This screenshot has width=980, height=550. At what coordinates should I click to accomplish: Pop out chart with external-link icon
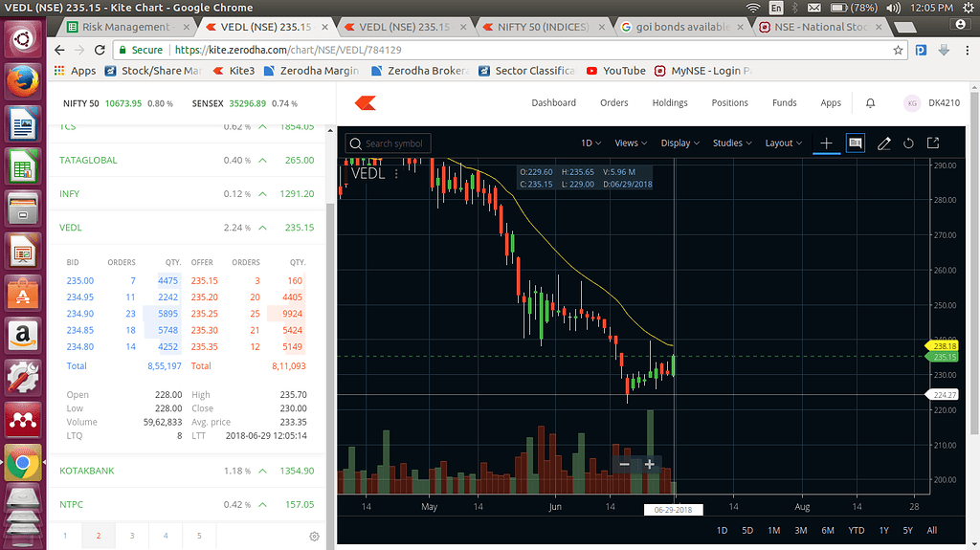933,143
